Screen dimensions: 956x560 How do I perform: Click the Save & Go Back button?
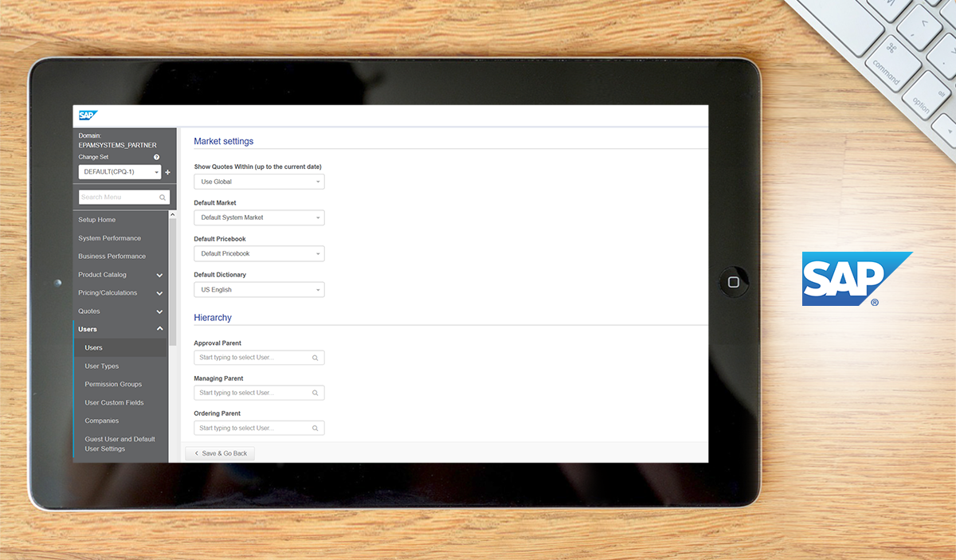[x=221, y=453]
